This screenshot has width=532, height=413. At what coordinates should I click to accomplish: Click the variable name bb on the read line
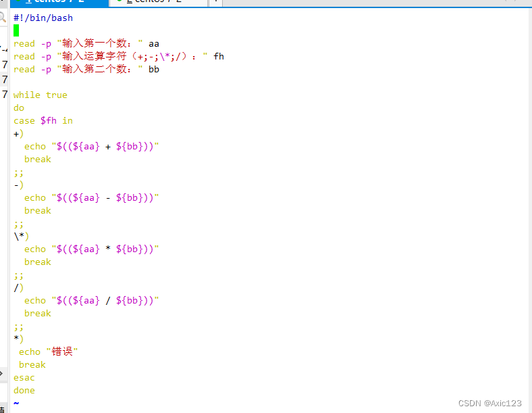coord(154,70)
